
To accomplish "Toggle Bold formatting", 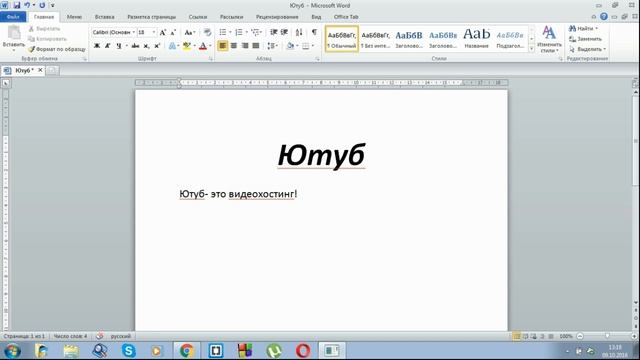I will (x=97, y=46).
